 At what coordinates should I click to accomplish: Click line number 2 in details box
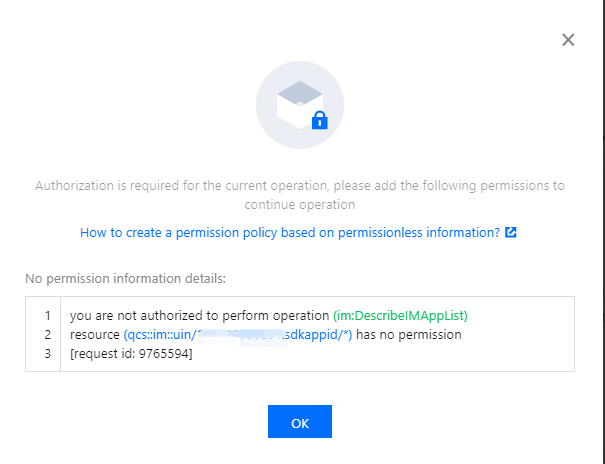click(x=47, y=335)
